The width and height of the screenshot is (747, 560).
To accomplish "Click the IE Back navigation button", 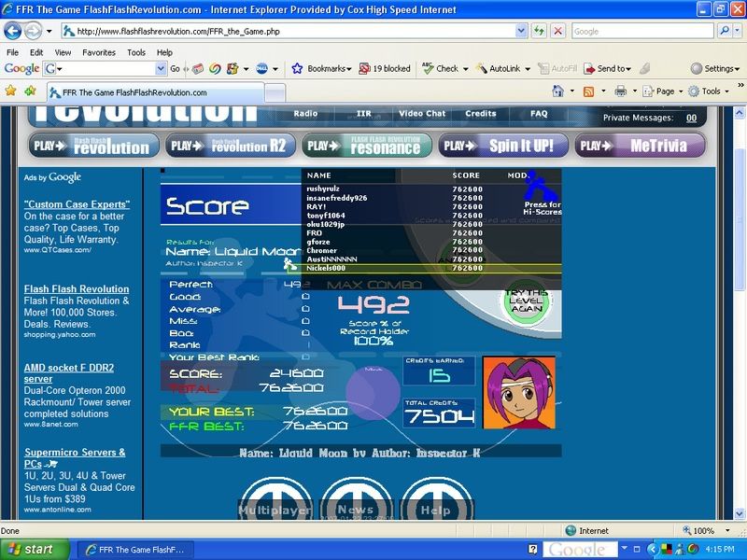I will pos(13,31).
